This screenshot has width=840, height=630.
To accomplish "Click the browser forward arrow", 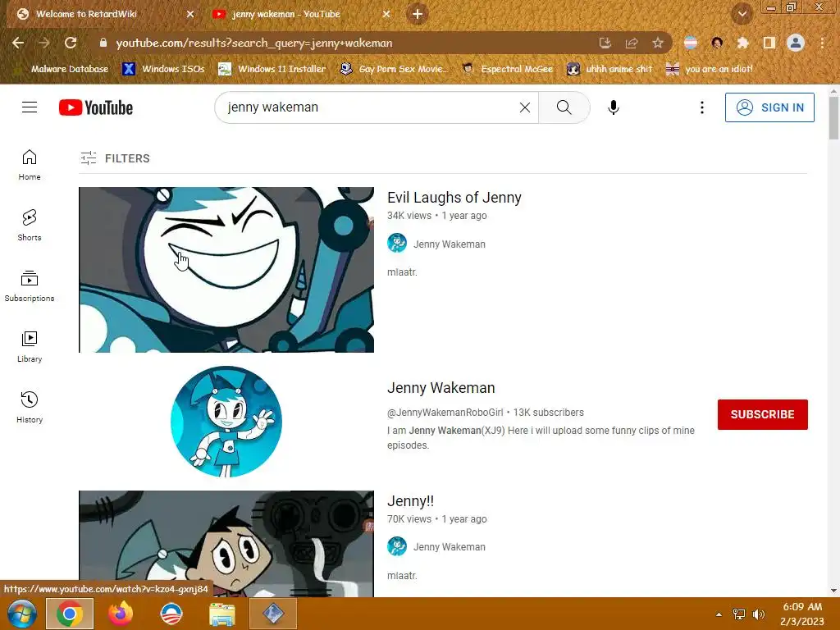I will click(x=44, y=43).
